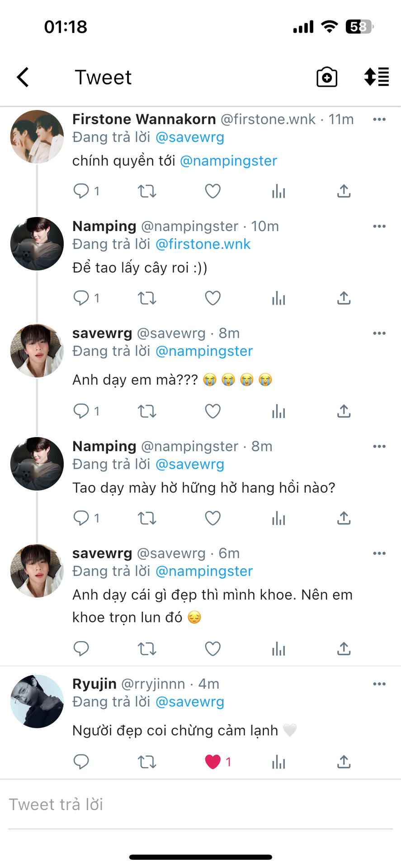
Task: Open the sort replies icon
Action: point(377,77)
